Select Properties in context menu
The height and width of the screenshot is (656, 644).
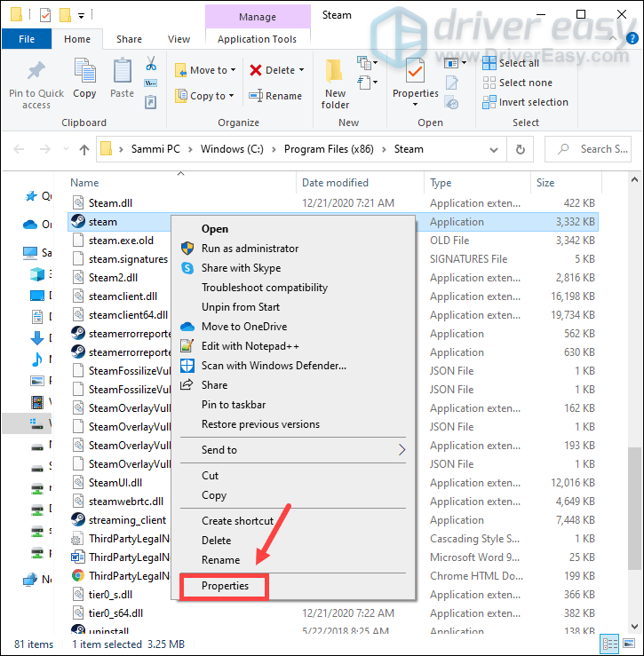(225, 586)
